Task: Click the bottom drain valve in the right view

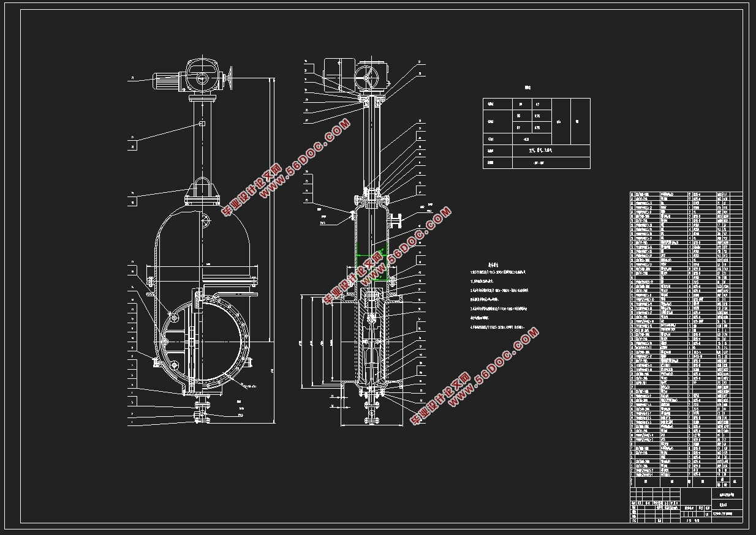Action: click(369, 411)
